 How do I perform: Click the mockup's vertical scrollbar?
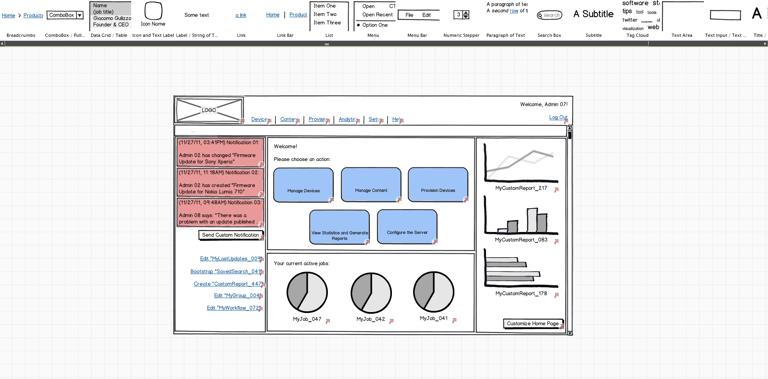pos(570,230)
